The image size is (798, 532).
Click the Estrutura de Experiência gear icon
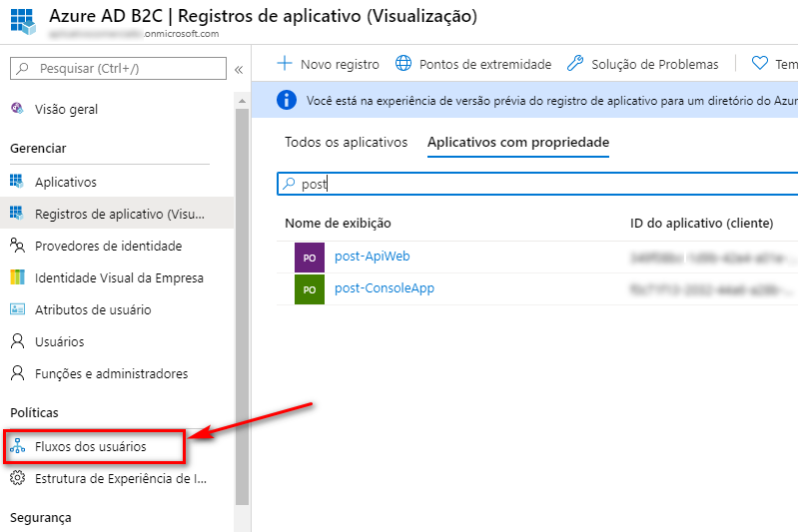(16, 478)
